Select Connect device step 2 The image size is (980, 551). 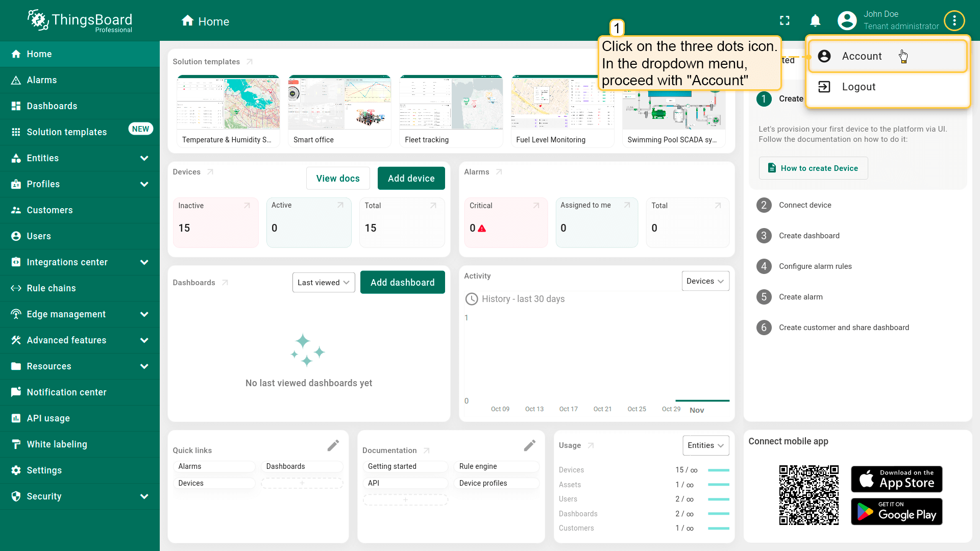point(804,205)
